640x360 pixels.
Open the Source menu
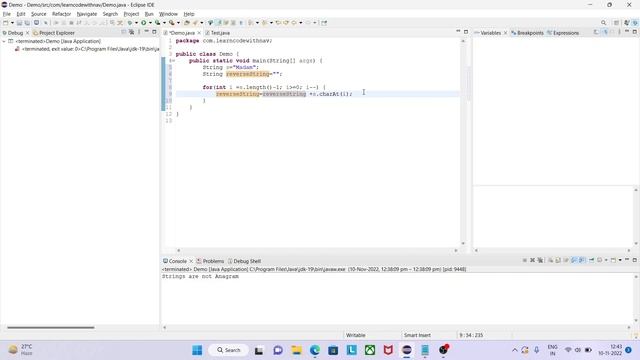coord(39,14)
